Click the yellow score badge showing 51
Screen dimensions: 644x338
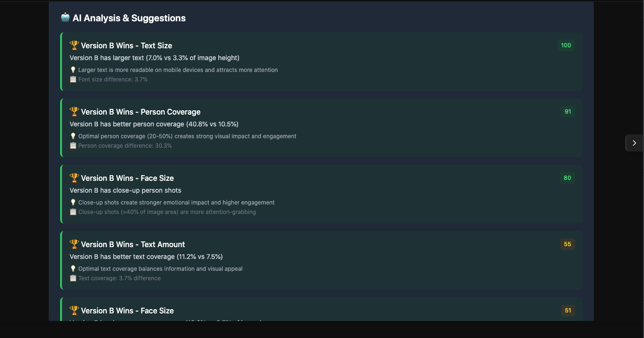click(x=568, y=311)
